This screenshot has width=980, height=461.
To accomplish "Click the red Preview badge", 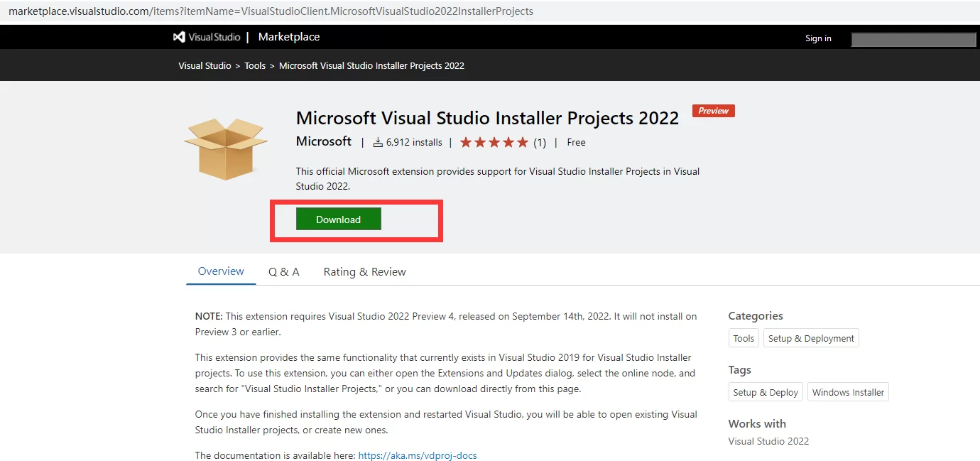I will (x=714, y=111).
